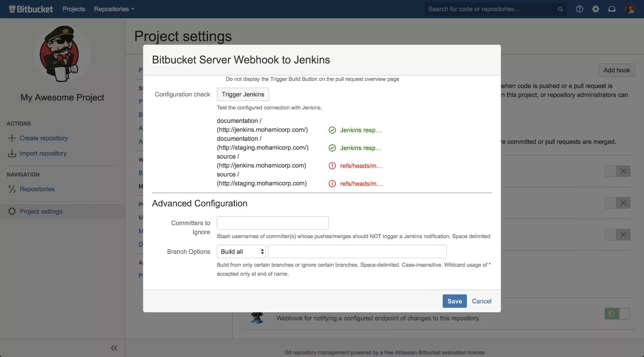Click the gear icon beside Project settings

(x=12, y=211)
